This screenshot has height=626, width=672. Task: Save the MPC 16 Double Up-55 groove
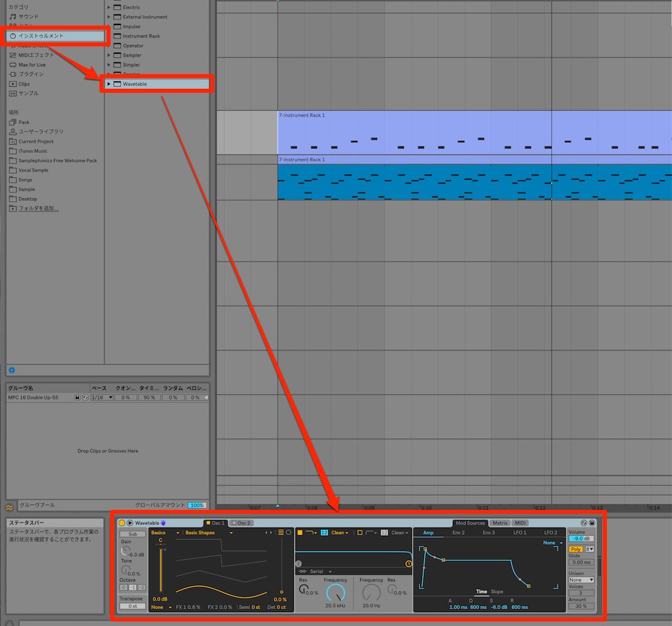pos(77,398)
